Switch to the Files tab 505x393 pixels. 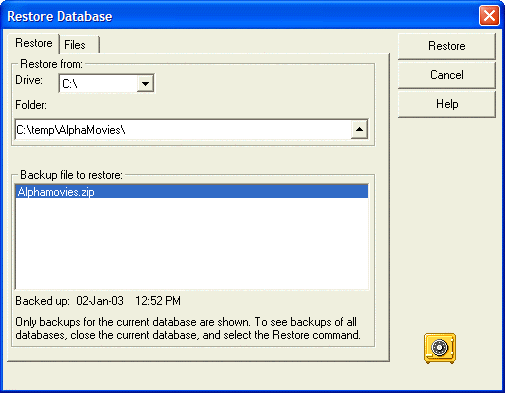(79, 45)
